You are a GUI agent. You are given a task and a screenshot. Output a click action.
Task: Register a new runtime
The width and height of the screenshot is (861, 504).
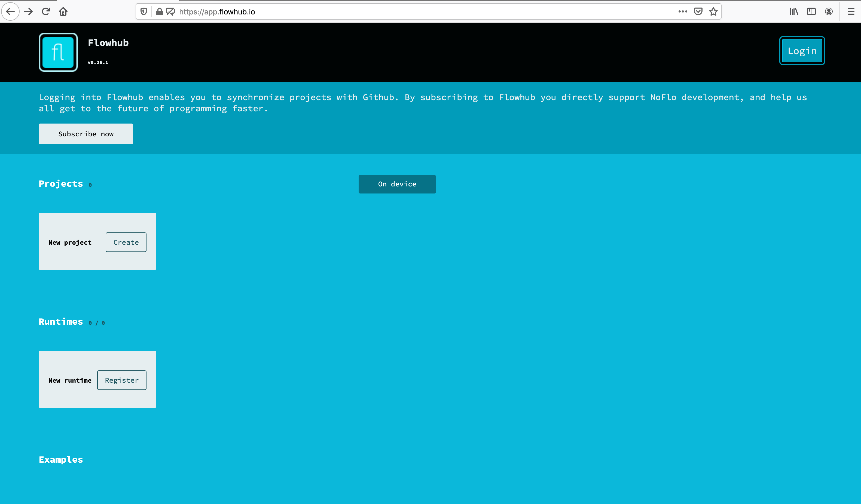[x=122, y=380]
